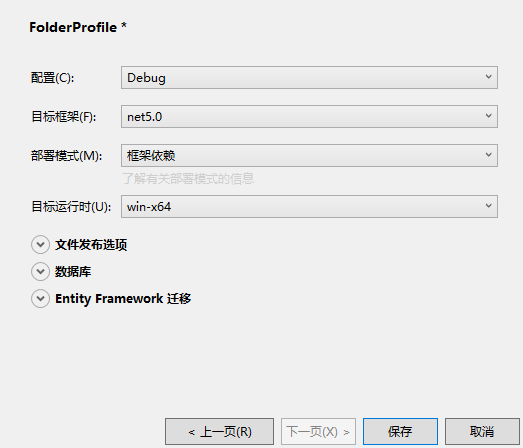Image resolution: width=523 pixels, height=448 pixels.
Task: Click the 文件发布选项 section heading
Action: click(91, 245)
